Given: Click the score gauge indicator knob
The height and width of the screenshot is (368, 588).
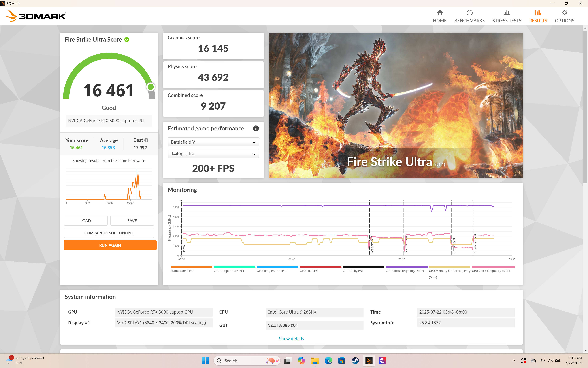Looking at the screenshot, I should pos(151,87).
